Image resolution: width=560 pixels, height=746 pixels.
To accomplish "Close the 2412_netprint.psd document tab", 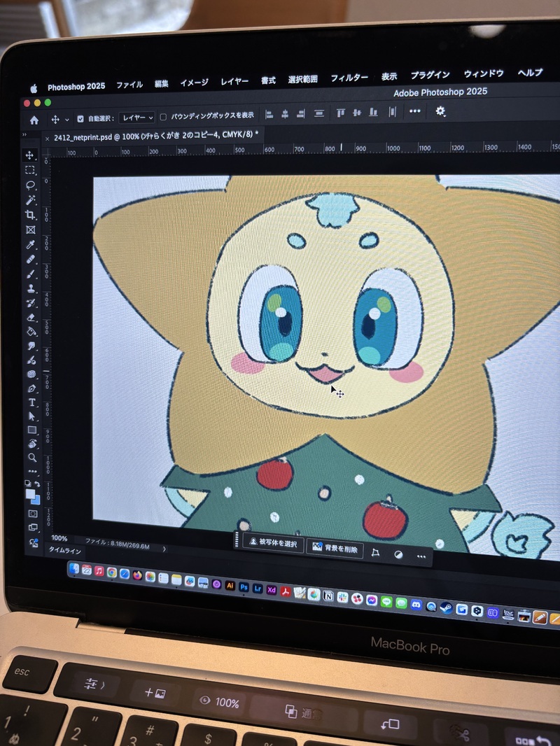I will [x=47, y=139].
